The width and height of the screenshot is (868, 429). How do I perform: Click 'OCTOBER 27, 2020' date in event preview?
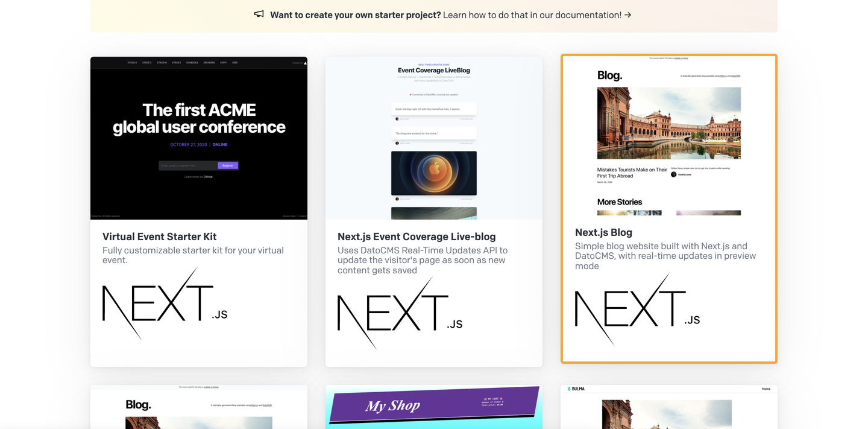[x=189, y=145]
